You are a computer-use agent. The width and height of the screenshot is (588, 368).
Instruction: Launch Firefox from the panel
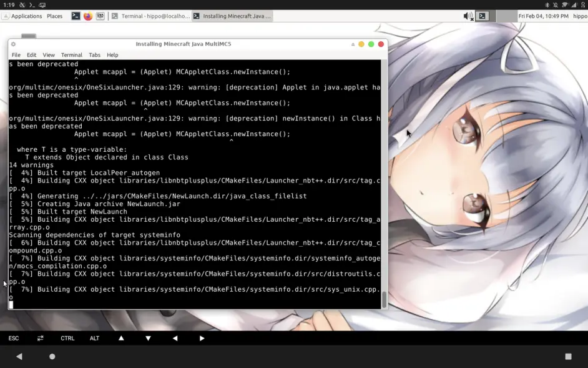tap(88, 16)
